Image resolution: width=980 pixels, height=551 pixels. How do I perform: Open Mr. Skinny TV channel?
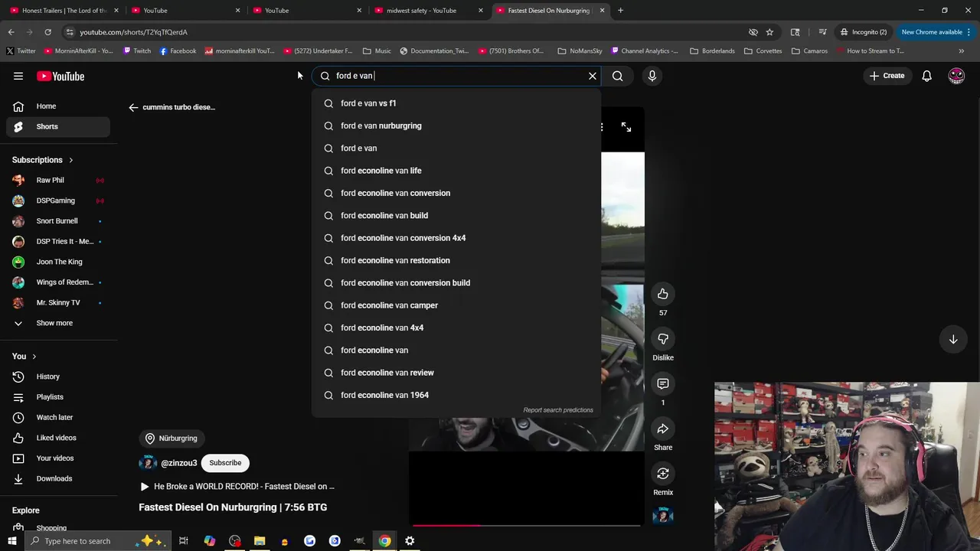(57, 302)
